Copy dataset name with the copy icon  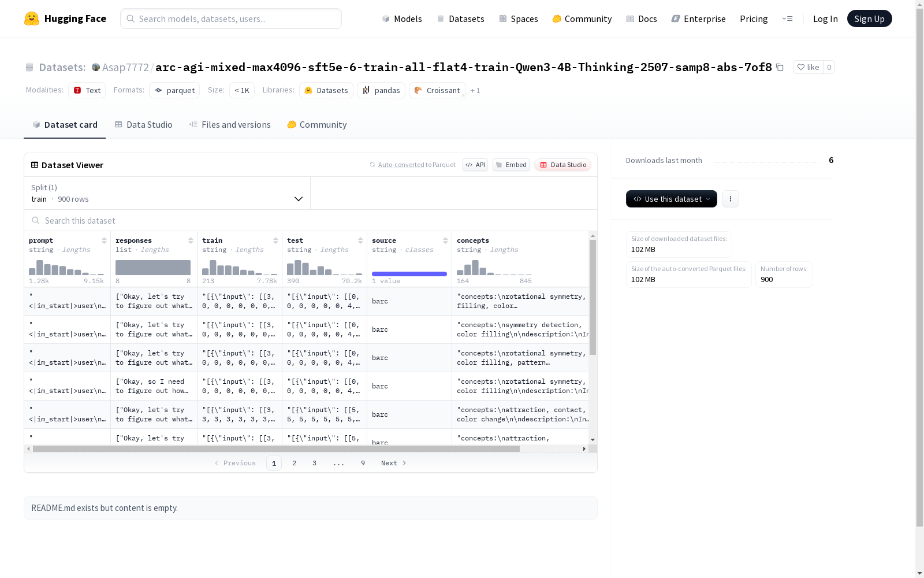click(780, 67)
